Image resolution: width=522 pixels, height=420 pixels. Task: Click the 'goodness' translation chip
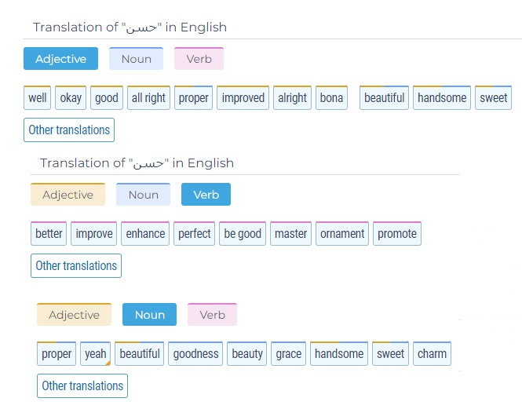pyautogui.click(x=195, y=354)
